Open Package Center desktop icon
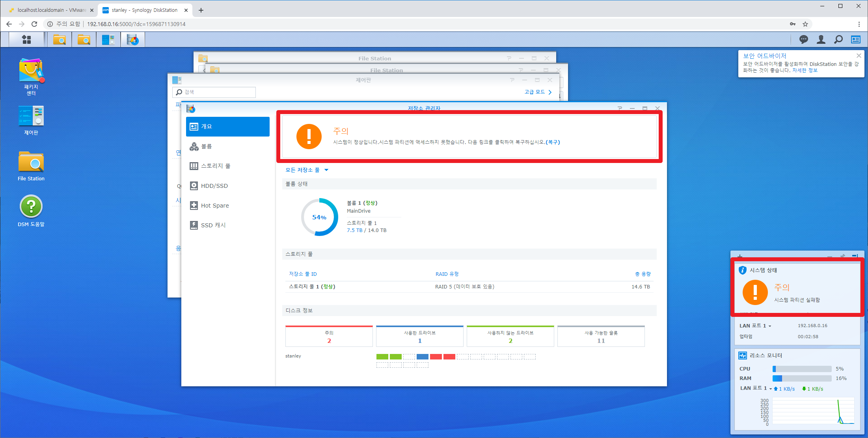The height and width of the screenshot is (438, 868). 31,71
